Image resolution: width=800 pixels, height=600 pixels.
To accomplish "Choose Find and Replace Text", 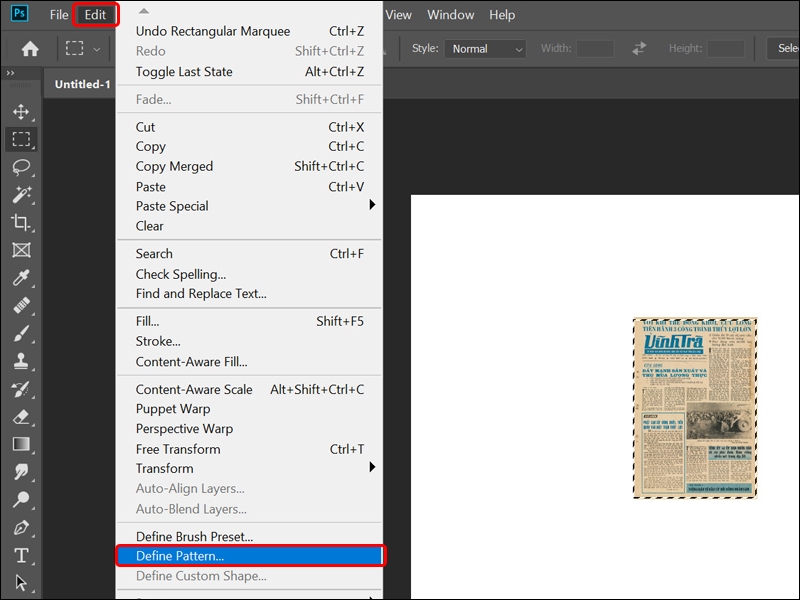I will pos(250,293).
